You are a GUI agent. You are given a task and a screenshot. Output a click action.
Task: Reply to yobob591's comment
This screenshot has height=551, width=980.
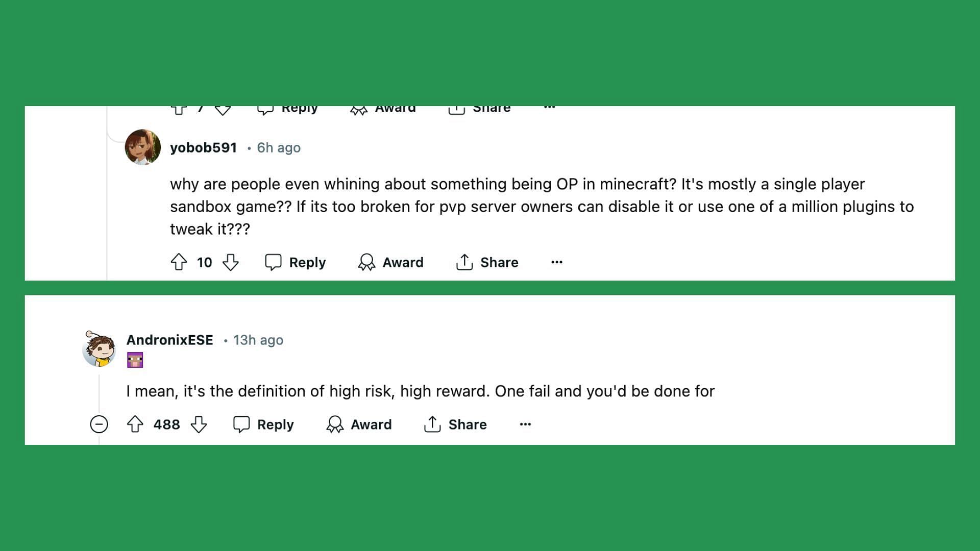[295, 262]
